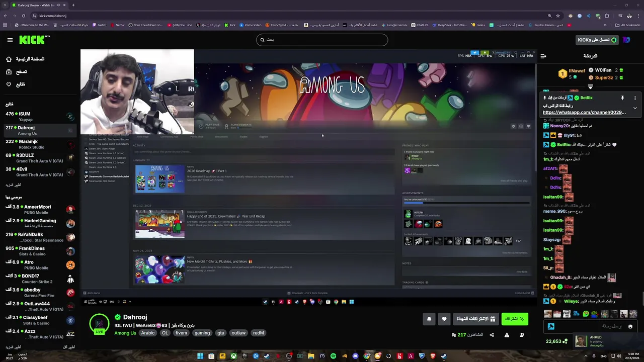This screenshot has height=362, width=644.
Task: Open pinned message three-dot options
Action: [635, 98]
